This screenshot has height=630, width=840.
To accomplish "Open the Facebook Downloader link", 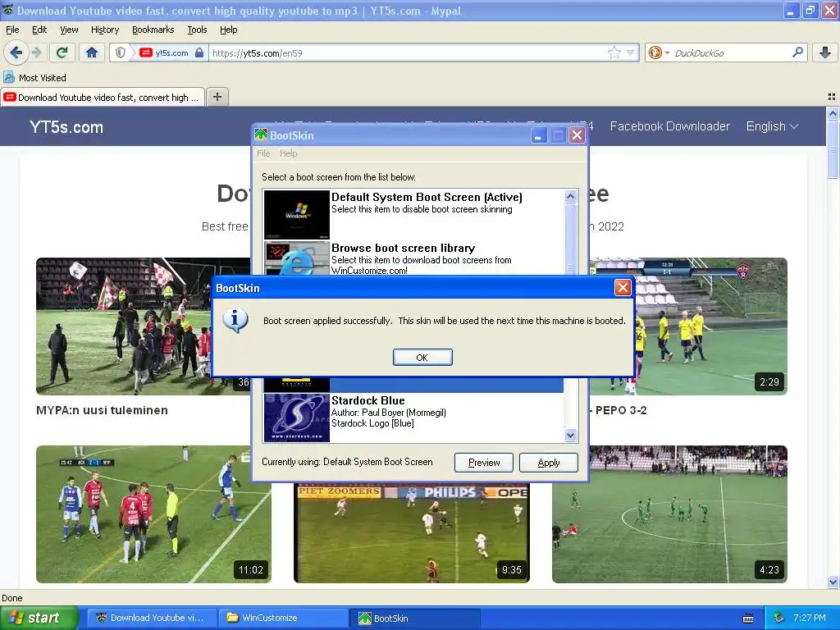I will 669,126.
